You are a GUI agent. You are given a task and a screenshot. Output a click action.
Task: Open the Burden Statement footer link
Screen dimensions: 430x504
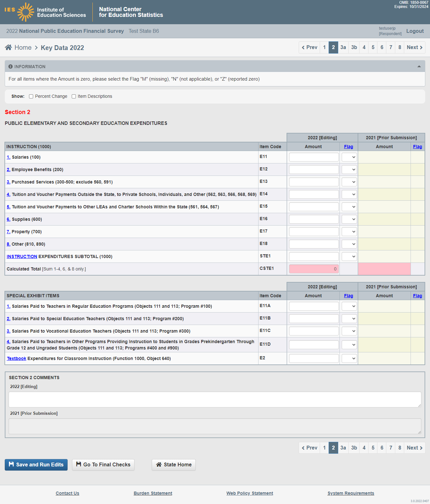(153, 493)
